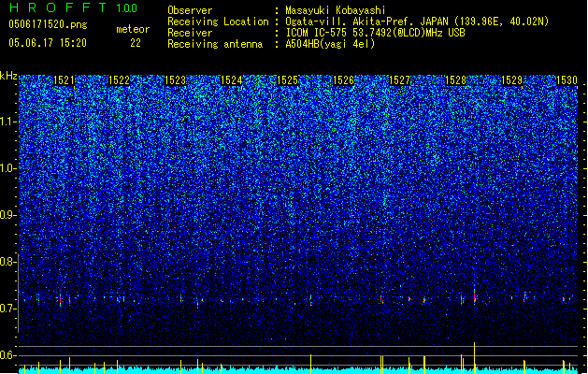Click the "Receiver" field label
The height and width of the screenshot is (374, 588).
coord(190,33)
